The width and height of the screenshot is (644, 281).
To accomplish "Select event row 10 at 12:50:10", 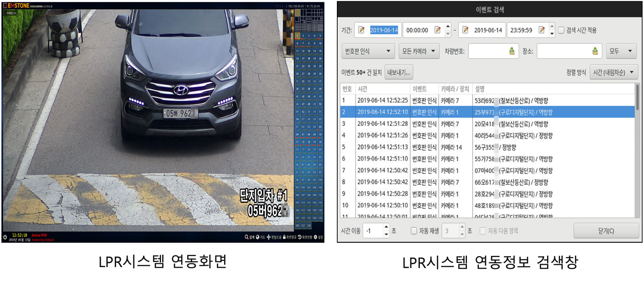I will pyautogui.click(x=488, y=205).
